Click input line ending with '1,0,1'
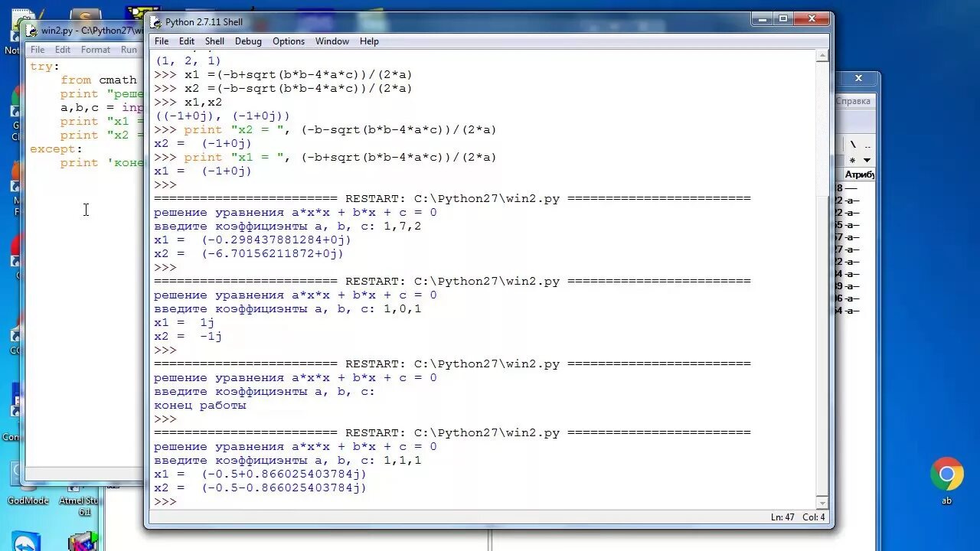Screen dimensions: 980x551 pyautogui.click(x=287, y=308)
